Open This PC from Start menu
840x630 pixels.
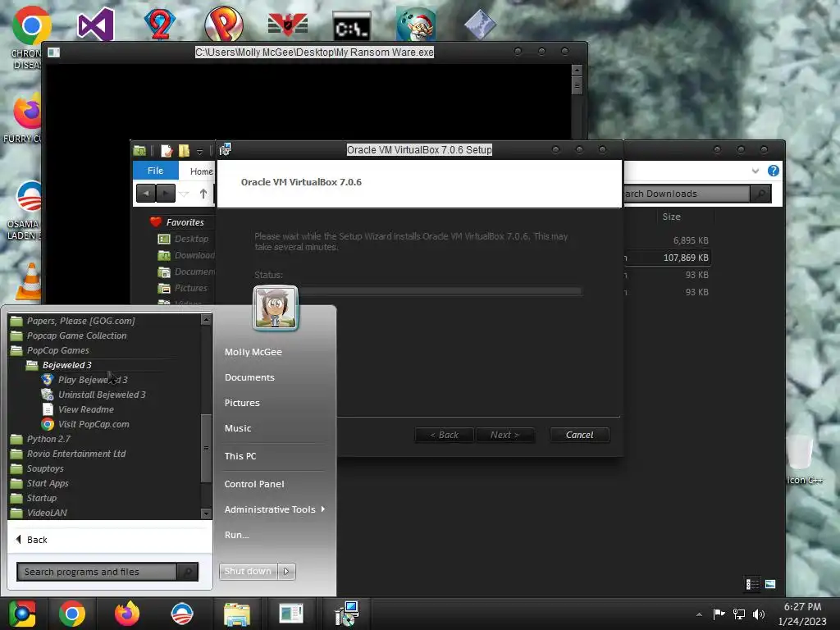tap(240, 456)
